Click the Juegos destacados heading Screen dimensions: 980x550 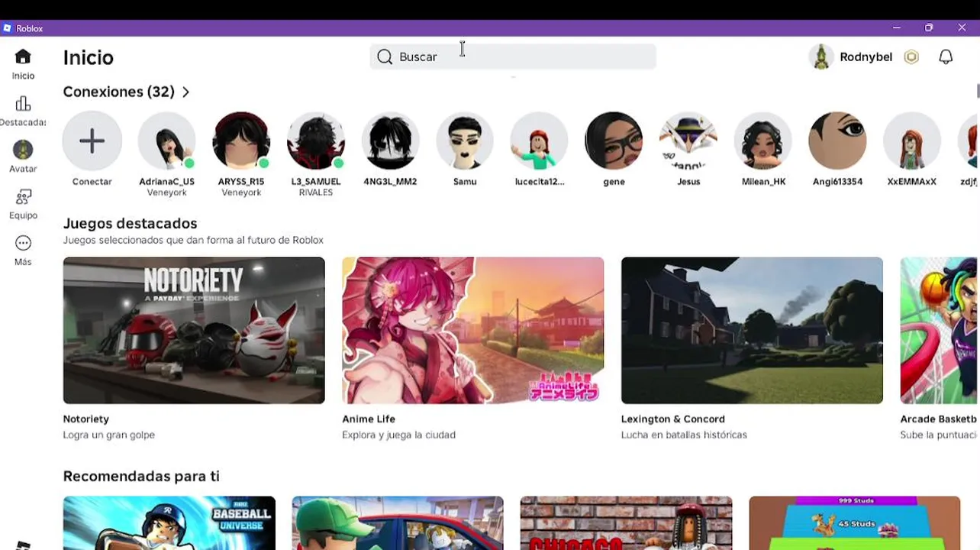point(130,223)
